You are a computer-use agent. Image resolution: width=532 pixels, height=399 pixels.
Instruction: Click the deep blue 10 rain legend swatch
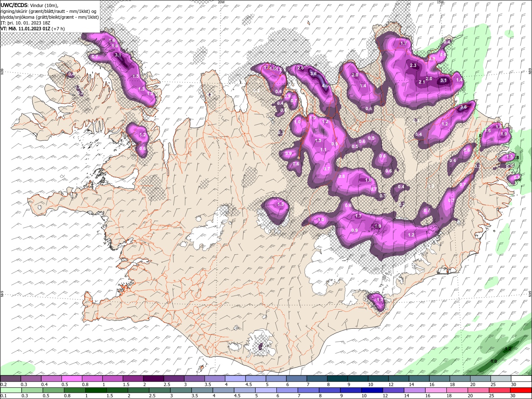tap(372, 390)
